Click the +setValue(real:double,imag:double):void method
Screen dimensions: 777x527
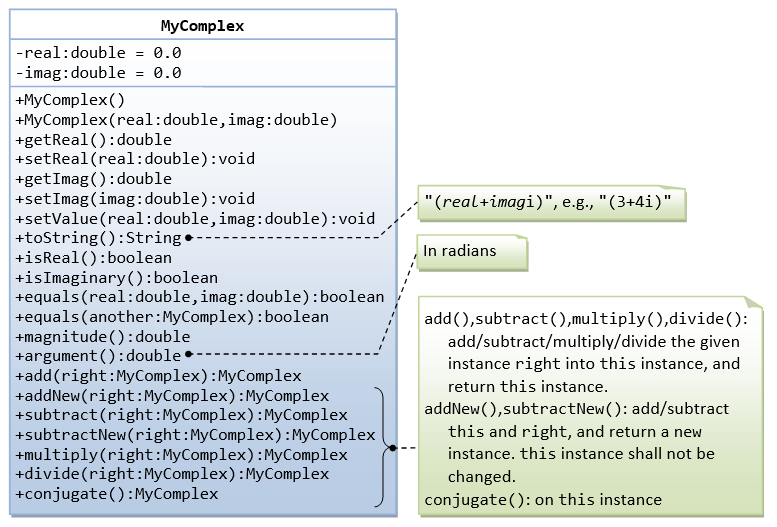coord(195,219)
